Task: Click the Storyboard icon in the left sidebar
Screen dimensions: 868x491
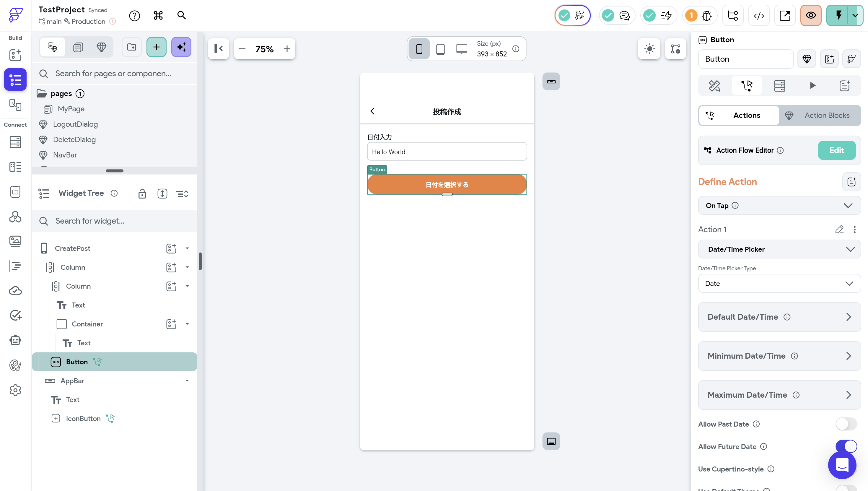Action: [x=15, y=105]
